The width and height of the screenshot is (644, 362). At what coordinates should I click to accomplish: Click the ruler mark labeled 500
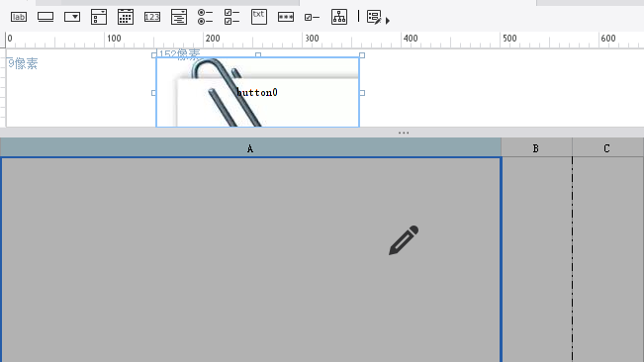509,39
